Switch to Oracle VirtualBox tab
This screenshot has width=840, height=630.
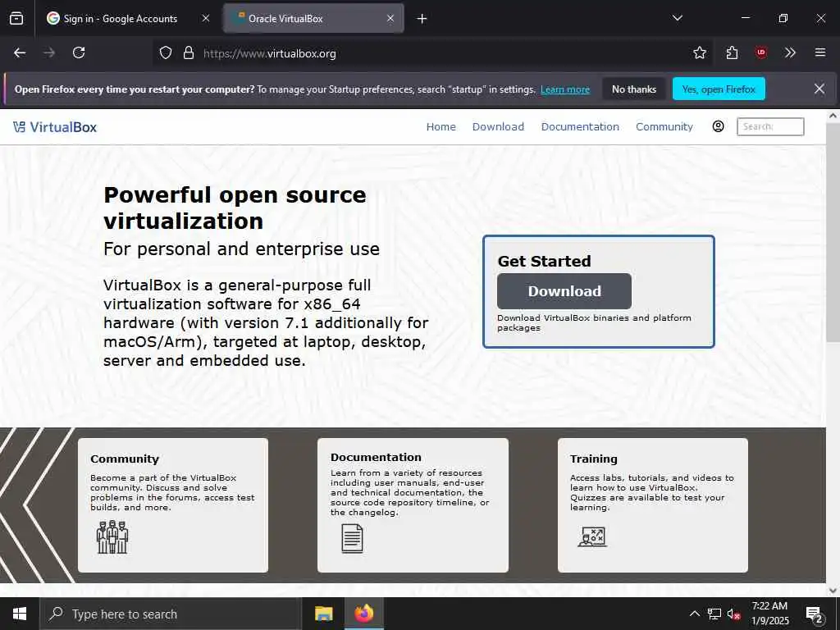point(313,18)
